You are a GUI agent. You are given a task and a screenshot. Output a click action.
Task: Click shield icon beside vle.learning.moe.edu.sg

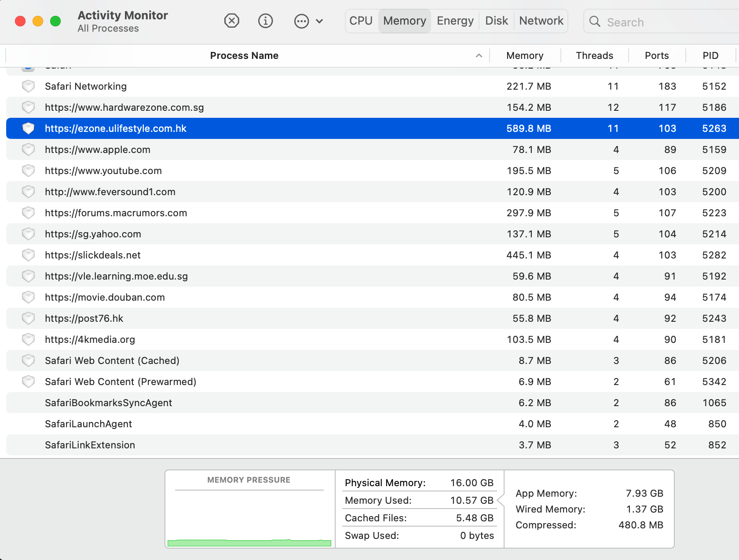point(29,276)
